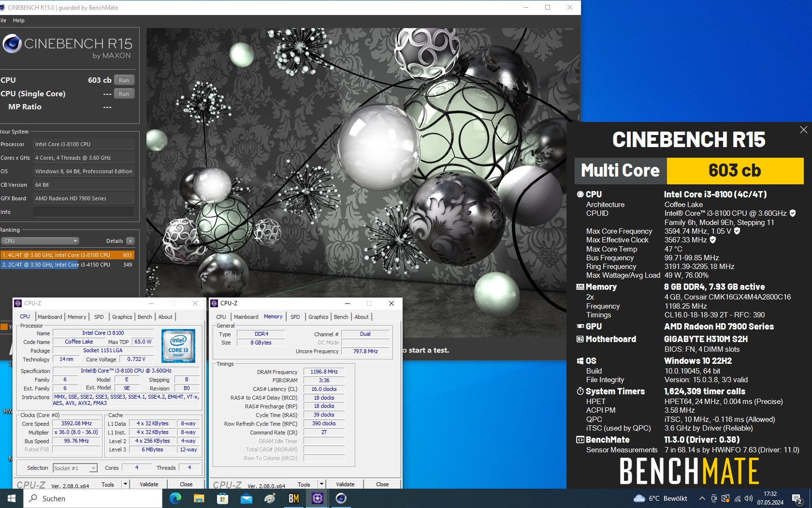This screenshot has height=508, width=812.
Task: Click DRAM Frequency value 1196.8 MHz
Action: point(324,372)
